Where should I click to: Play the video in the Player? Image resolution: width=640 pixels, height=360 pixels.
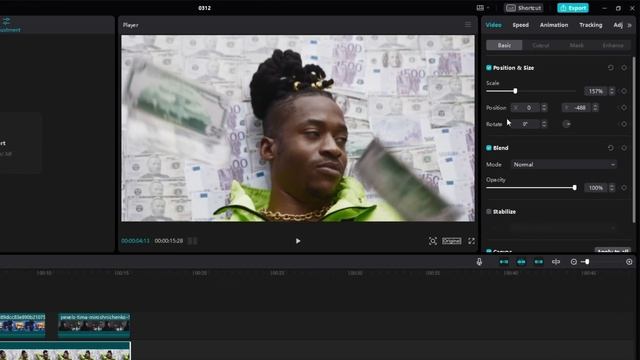[298, 241]
